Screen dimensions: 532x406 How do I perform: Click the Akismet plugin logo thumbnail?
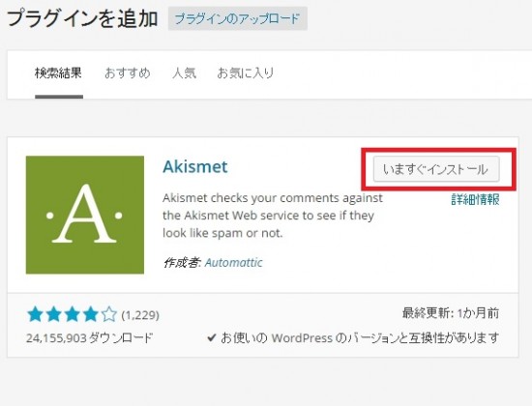(85, 215)
